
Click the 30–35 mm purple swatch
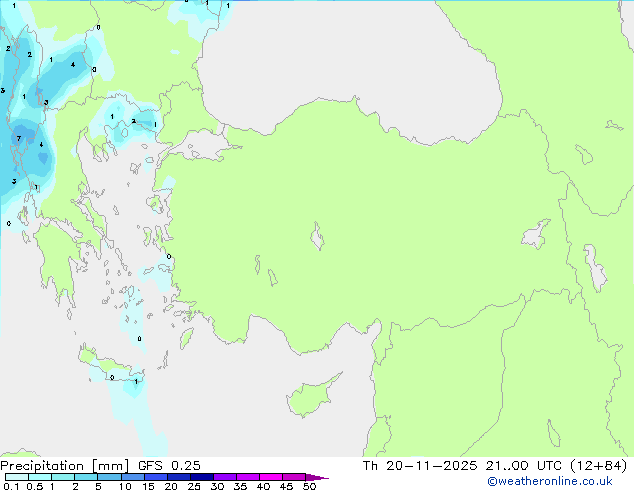(x=224, y=477)
